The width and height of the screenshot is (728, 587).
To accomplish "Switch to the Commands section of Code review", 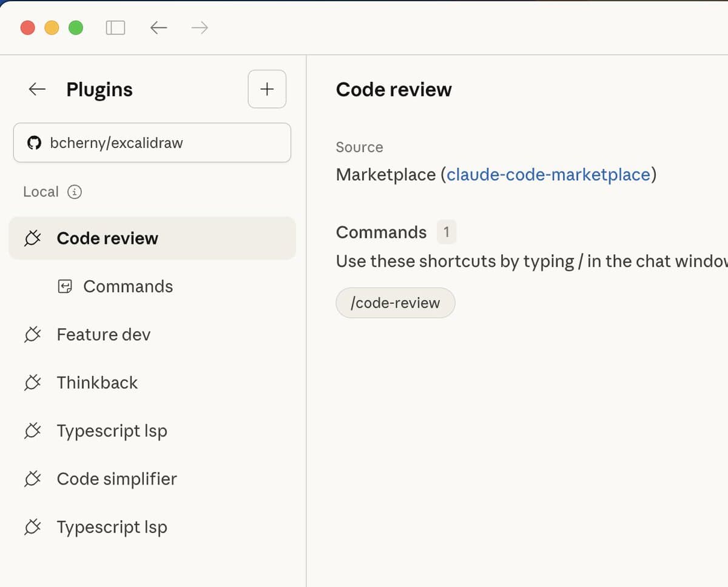I will (128, 286).
